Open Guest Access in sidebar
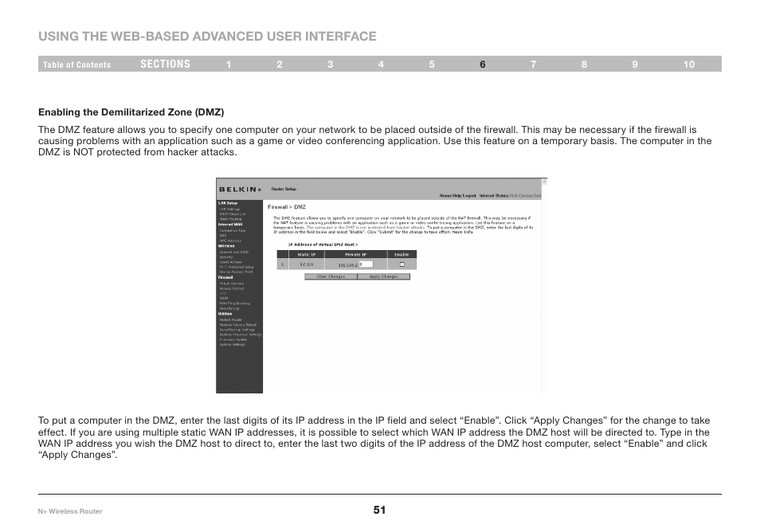The width and height of the screenshot is (760, 532). click(231, 262)
